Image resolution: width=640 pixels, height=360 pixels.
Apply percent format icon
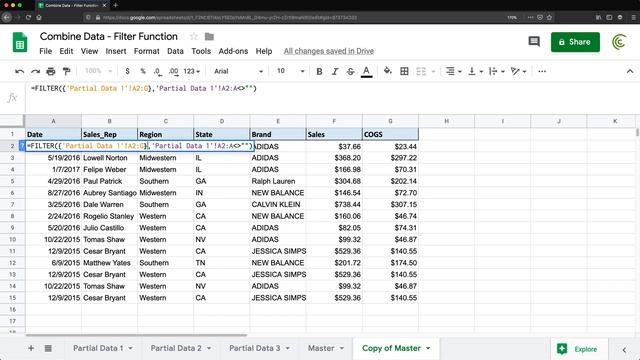click(143, 71)
